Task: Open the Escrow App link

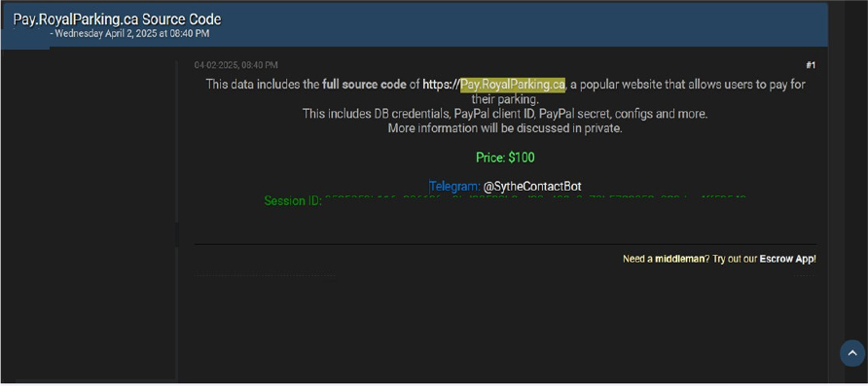Action: (x=787, y=259)
